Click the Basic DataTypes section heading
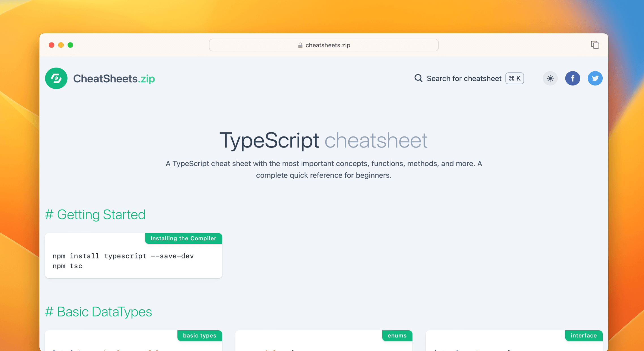Viewport: 644px width, 351px height. pyautogui.click(x=99, y=312)
